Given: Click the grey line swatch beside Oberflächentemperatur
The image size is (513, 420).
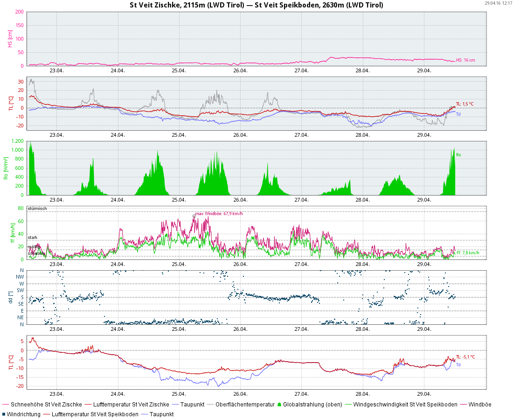Looking at the screenshot, I should tap(210, 405).
